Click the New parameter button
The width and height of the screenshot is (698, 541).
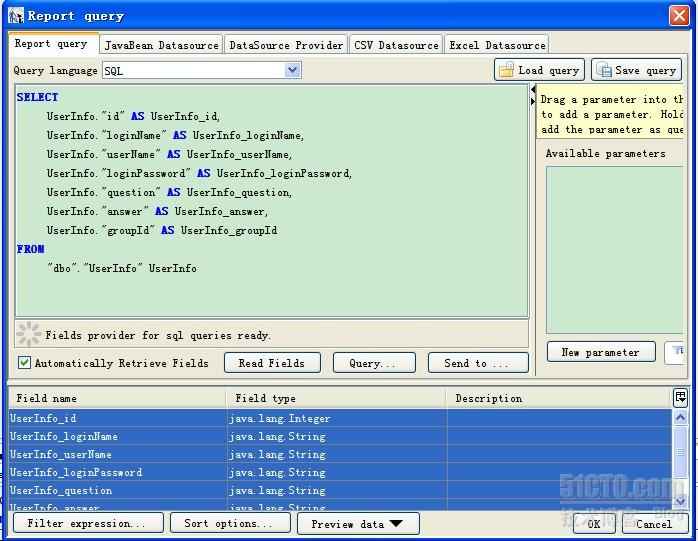pyautogui.click(x=601, y=352)
